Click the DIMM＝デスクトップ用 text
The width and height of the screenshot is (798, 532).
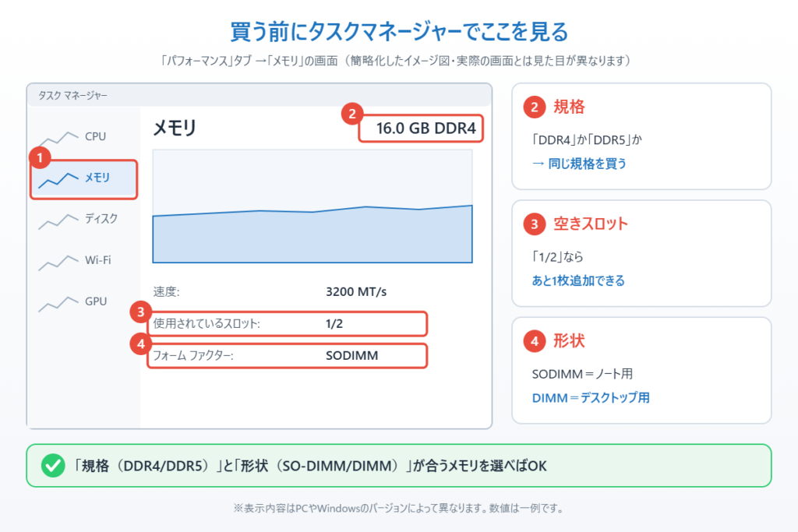(x=591, y=398)
